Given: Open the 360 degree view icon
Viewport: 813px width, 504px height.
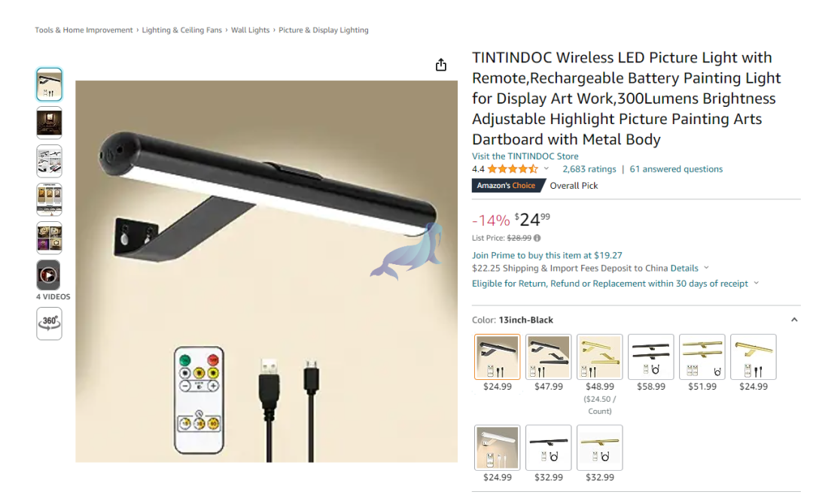Looking at the screenshot, I should point(49,323).
